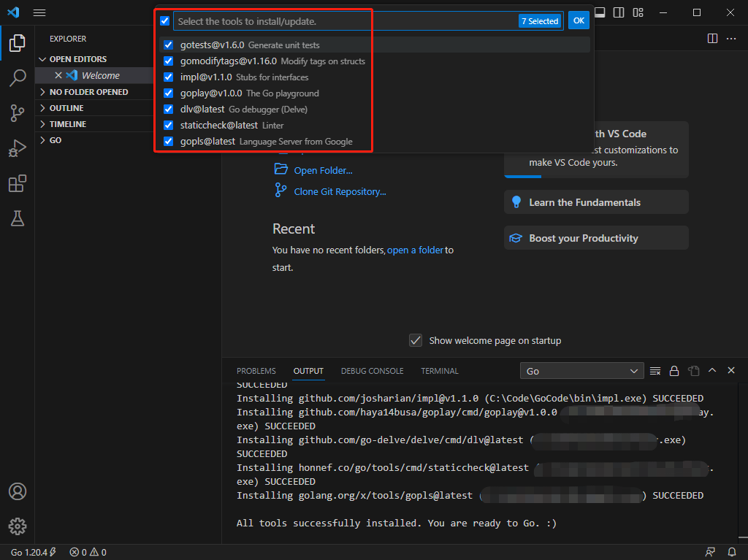This screenshot has height=560, width=748.
Task: Uncheck dlv@latest Go debugger
Action: coord(169,110)
